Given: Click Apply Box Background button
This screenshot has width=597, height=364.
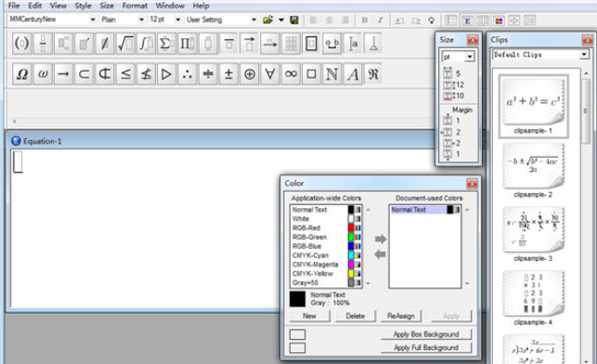Looking at the screenshot, I should click(x=426, y=334).
